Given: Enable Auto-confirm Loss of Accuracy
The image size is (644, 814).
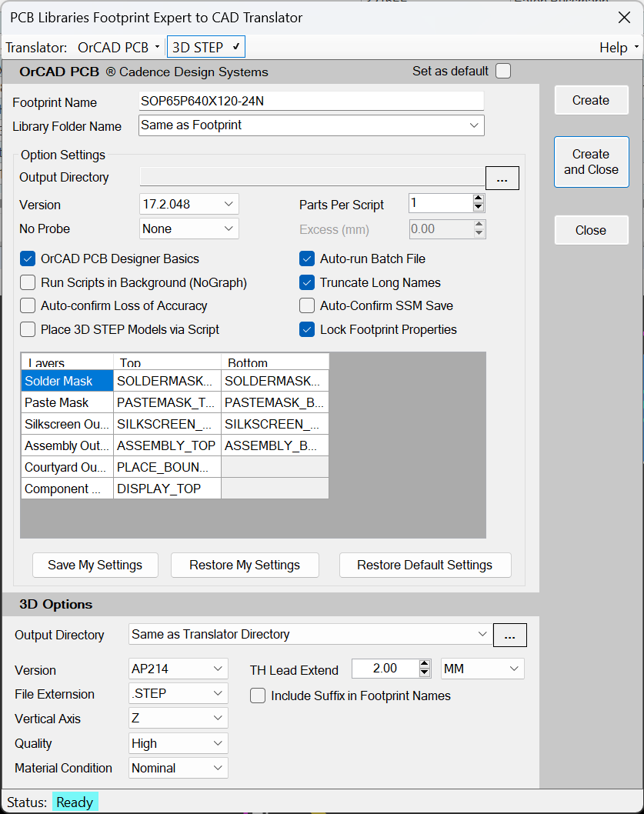Looking at the screenshot, I should tap(28, 305).
